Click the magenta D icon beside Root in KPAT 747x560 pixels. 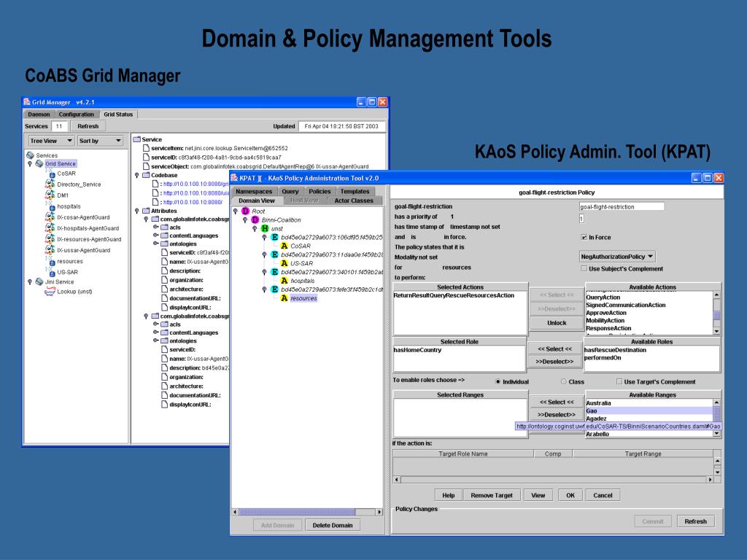point(245,211)
